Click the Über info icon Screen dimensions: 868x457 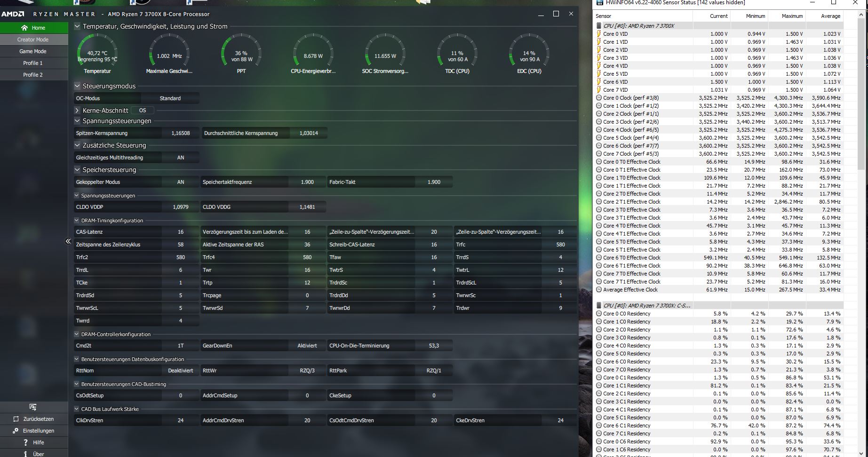pyautogui.click(x=26, y=454)
